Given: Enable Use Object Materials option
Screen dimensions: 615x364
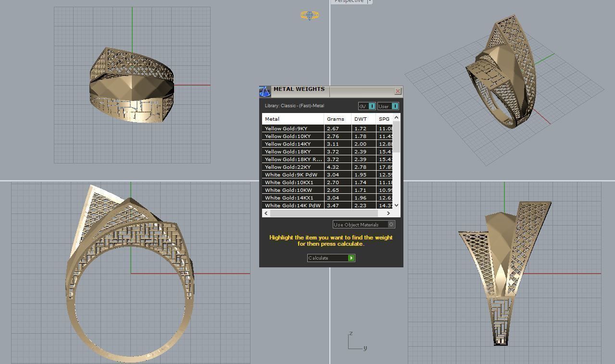Looking at the screenshot, I should (364, 225).
